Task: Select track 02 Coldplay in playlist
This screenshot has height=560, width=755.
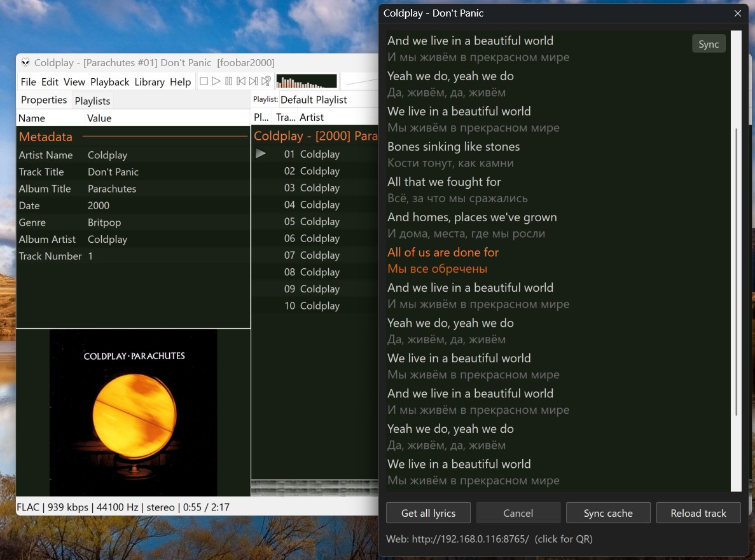Action: click(315, 171)
